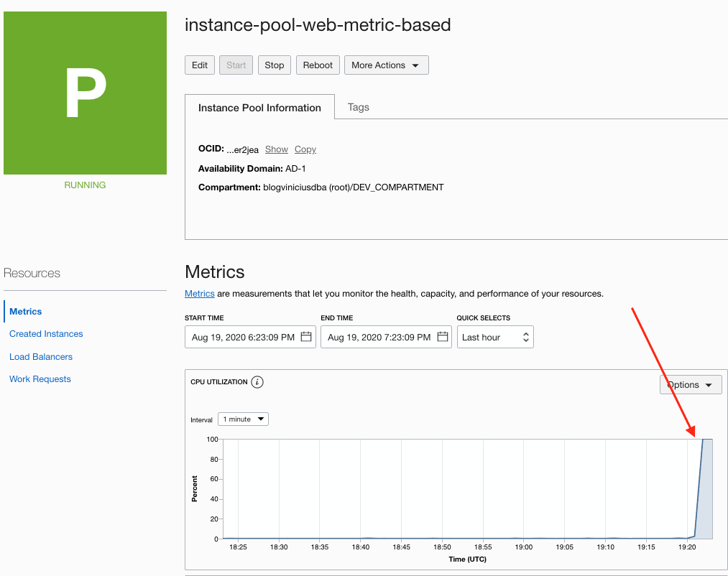Stop the instance pool
The height and width of the screenshot is (576, 728).
click(274, 65)
